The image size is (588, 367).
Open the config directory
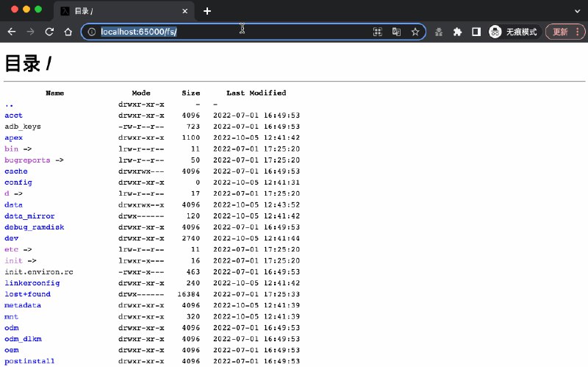pos(18,182)
